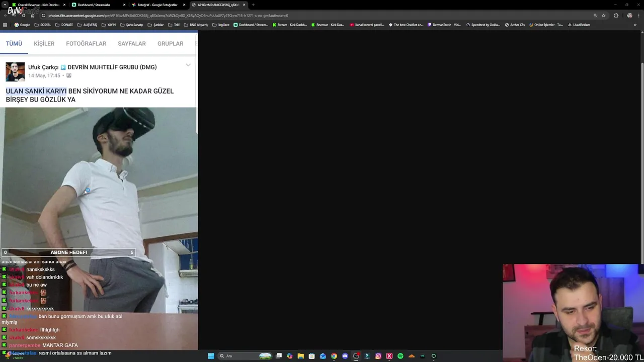Open Microsoft Store taskbar icon

click(x=311, y=356)
